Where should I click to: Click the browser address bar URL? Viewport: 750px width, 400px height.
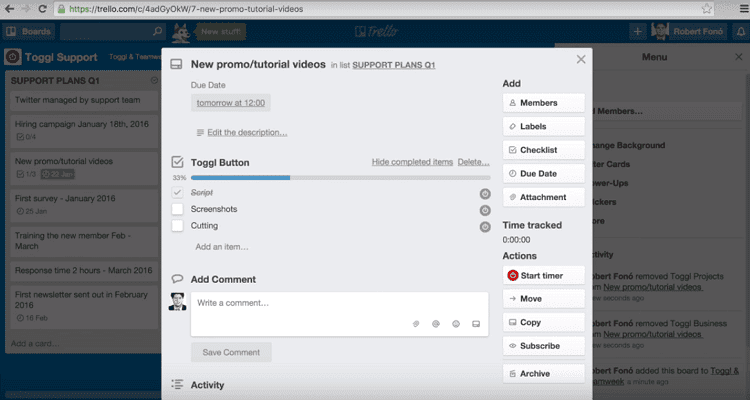186,9
